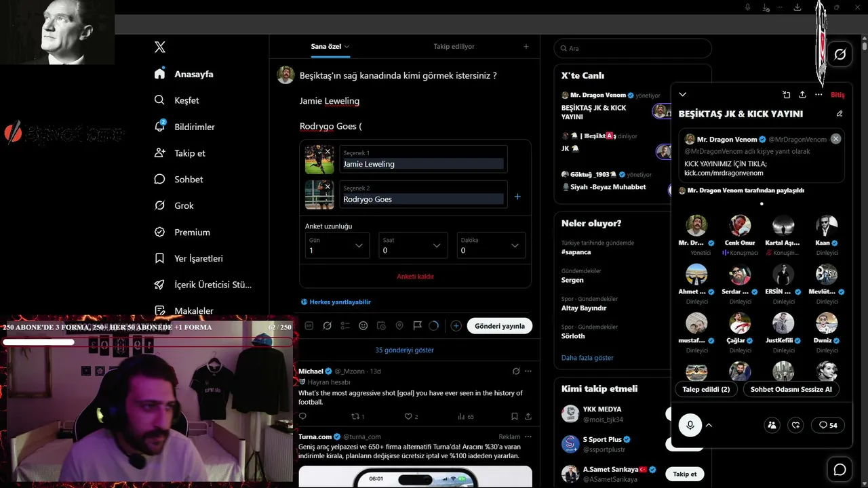Open more options on Michael's post
This screenshot has height=488, width=868.
[528, 371]
